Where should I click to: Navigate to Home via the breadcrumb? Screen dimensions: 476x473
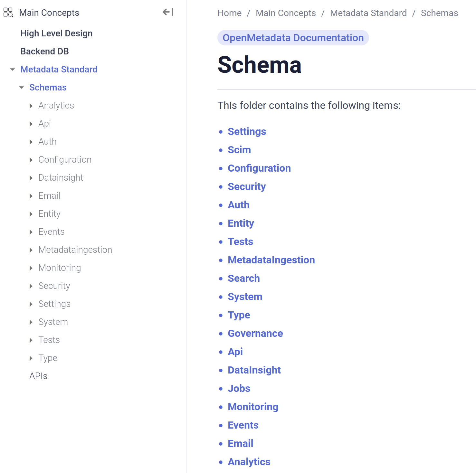tap(229, 13)
